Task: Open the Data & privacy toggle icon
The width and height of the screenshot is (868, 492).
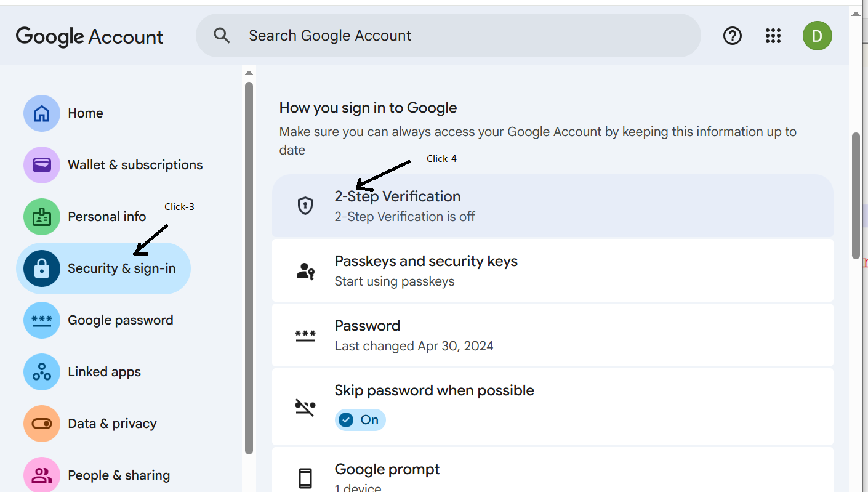Action: (42, 424)
